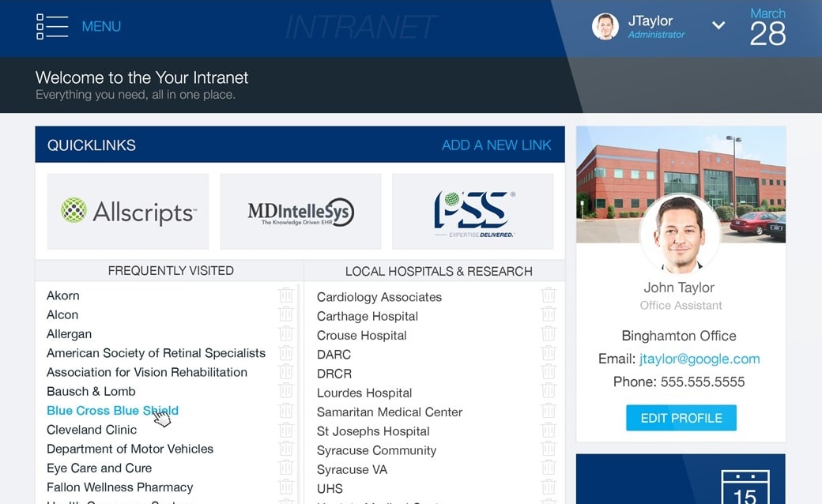Open the MENU list icon
Viewport: 822px width, 504px height.
(x=52, y=27)
